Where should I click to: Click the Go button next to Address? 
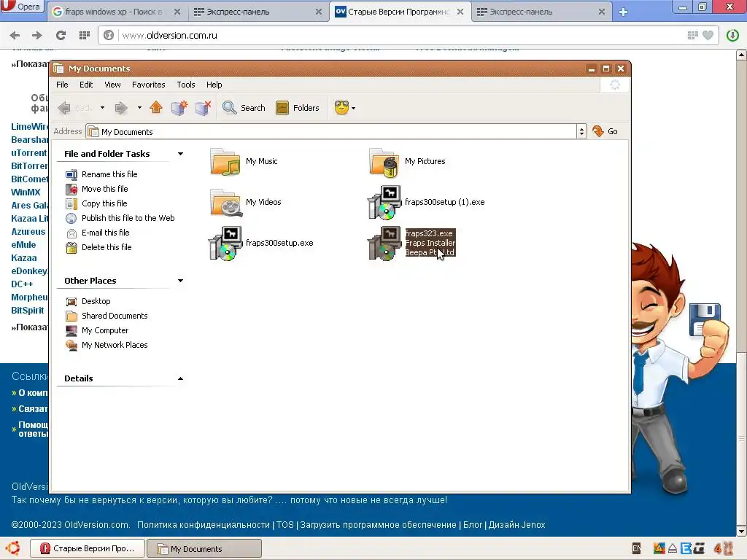point(605,131)
